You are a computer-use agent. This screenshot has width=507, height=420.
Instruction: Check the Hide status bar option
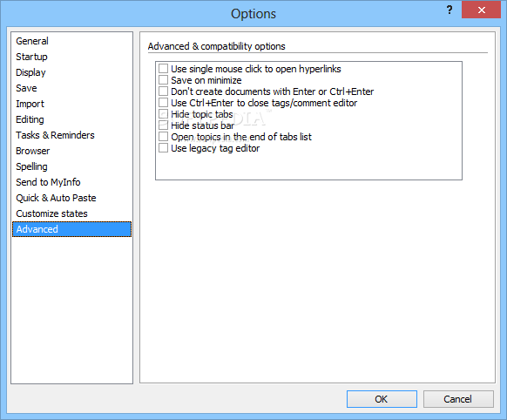[x=163, y=125]
